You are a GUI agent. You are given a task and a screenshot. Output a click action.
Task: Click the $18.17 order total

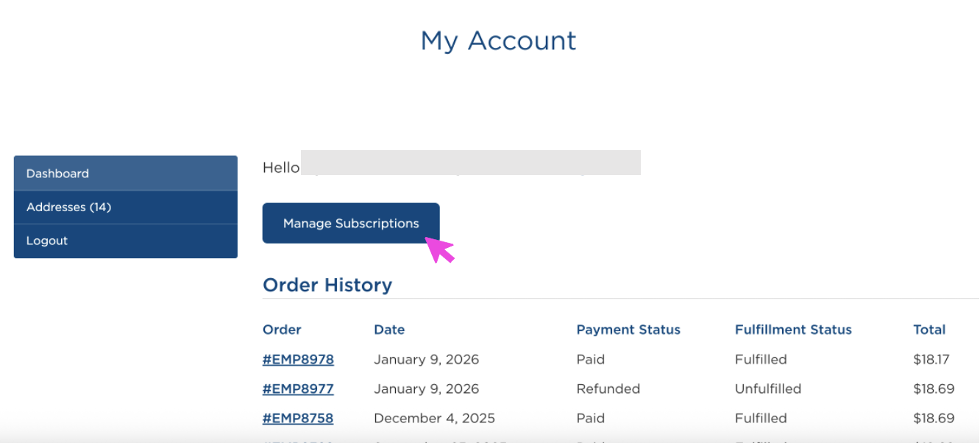(931, 360)
